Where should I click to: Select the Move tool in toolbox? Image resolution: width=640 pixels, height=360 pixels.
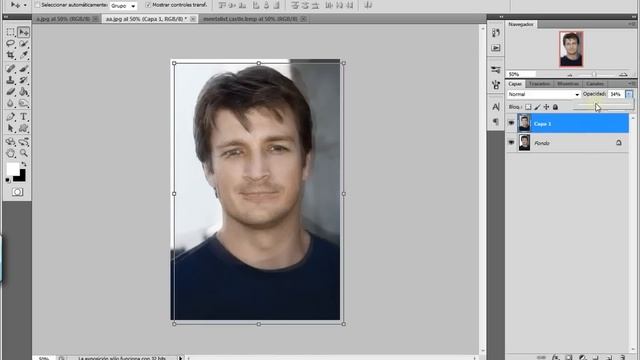click(24, 32)
